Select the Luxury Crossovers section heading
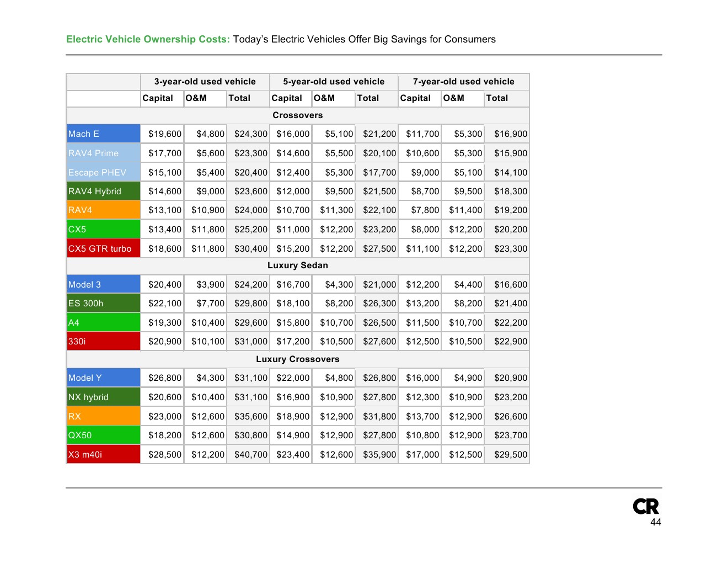 (x=297, y=359)
